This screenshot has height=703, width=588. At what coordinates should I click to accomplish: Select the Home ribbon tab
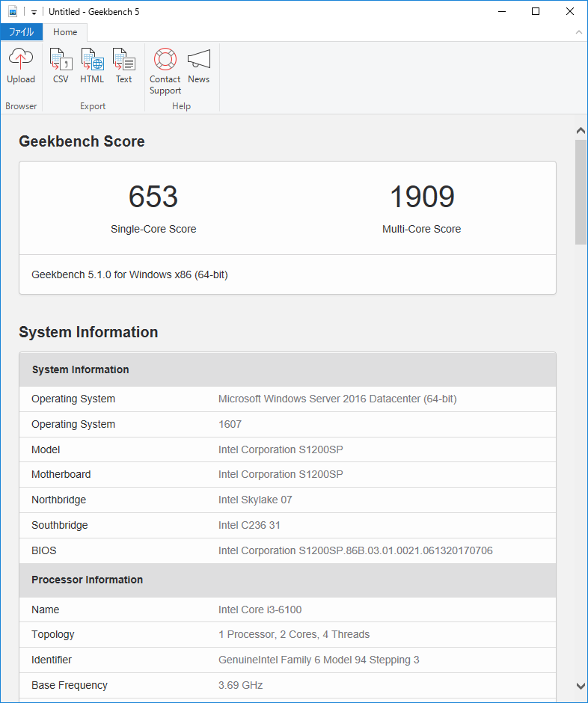tap(65, 32)
